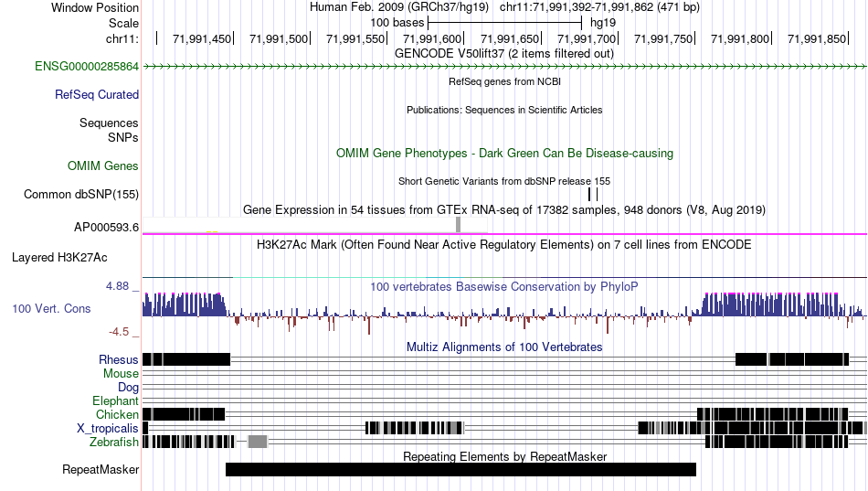Click the right Chicken alignment block

click(x=772, y=414)
